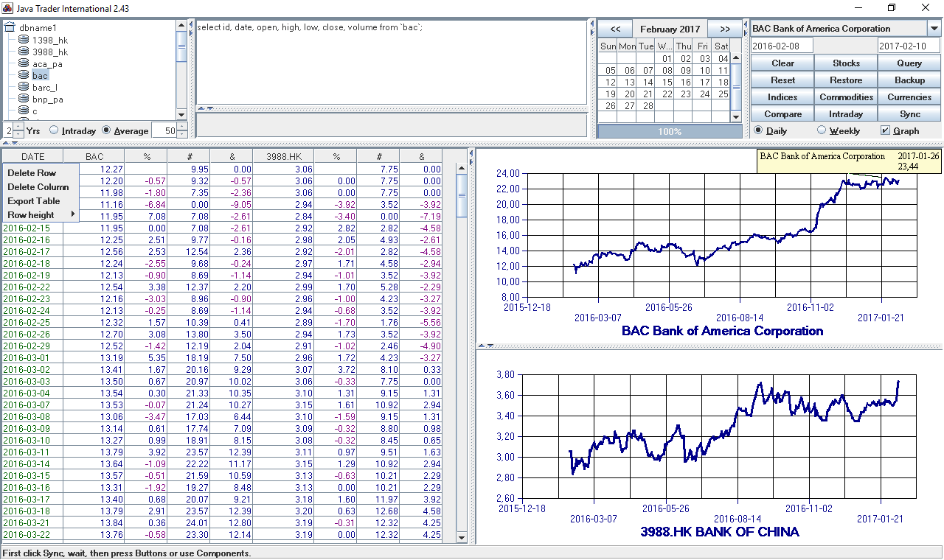Click the 2016-03-22 date cell
The width and height of the screenshot is (944, 560).
[32, 535]
